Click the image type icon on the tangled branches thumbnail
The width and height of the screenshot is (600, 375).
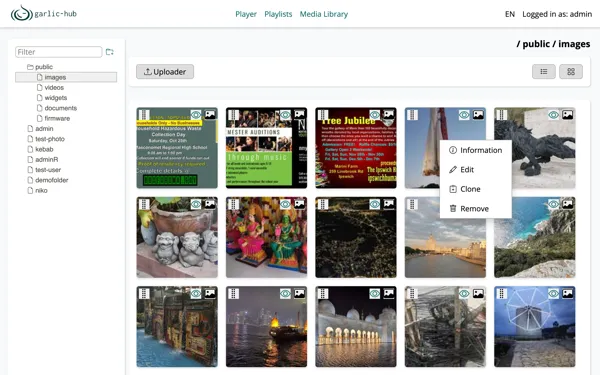[478, 293]
